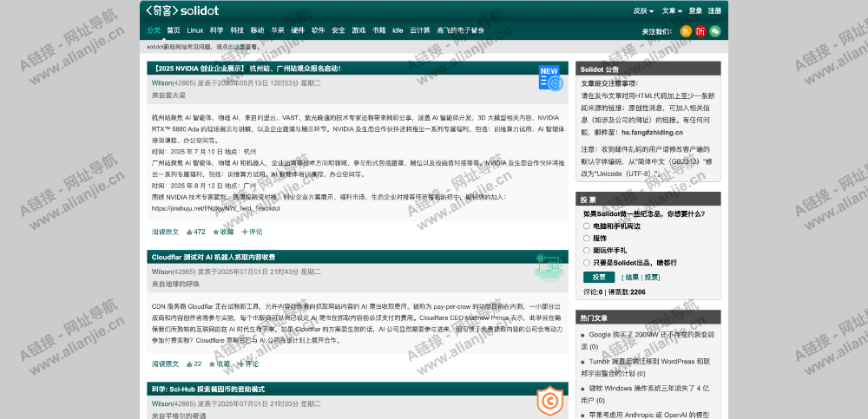Select poll option 服饰
Screen dimensions: 868x419
586,238
